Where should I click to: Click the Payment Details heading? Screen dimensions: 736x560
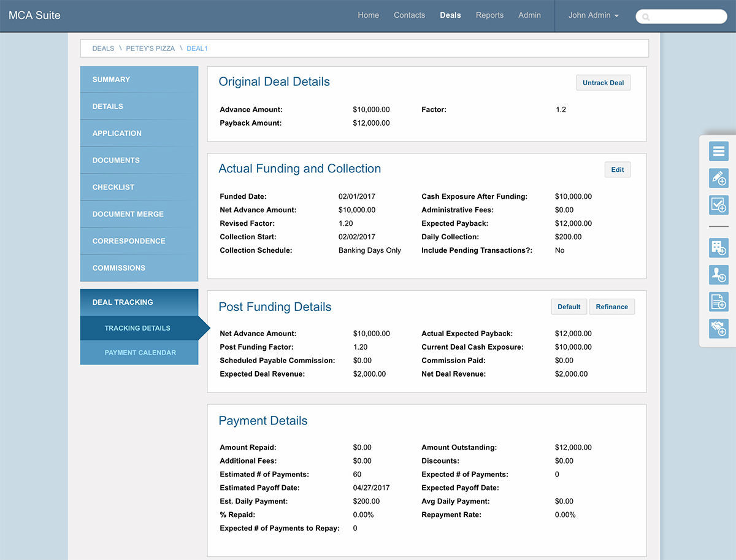(263, 421)
